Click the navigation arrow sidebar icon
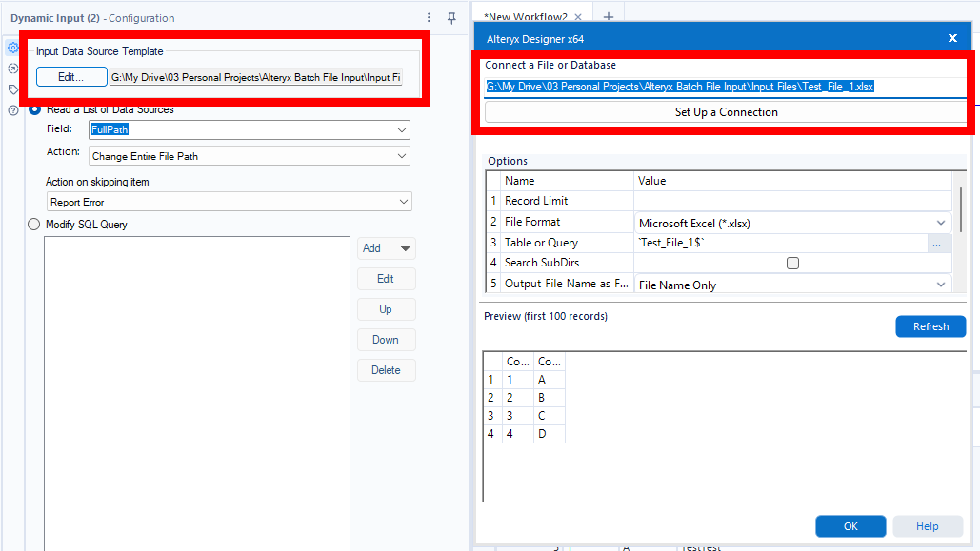This screenshot has width=980, height=551. pos(13,66)
